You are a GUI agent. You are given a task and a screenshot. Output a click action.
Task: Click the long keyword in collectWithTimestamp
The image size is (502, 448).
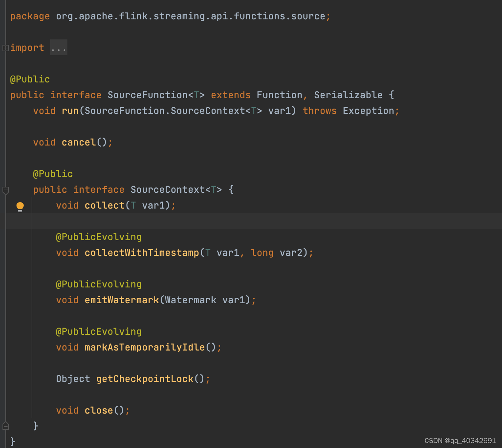[x=262, y=253]
